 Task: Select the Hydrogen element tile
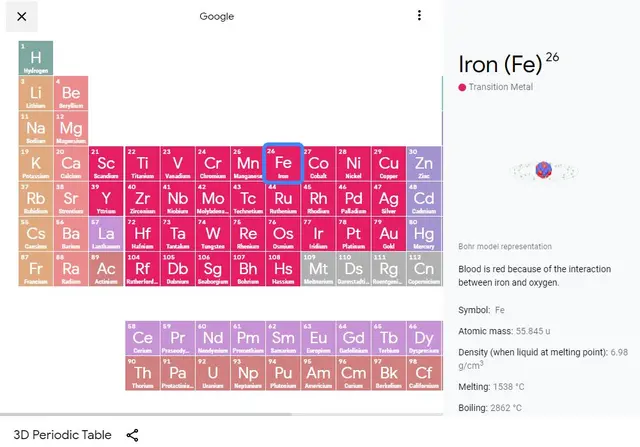36,58
